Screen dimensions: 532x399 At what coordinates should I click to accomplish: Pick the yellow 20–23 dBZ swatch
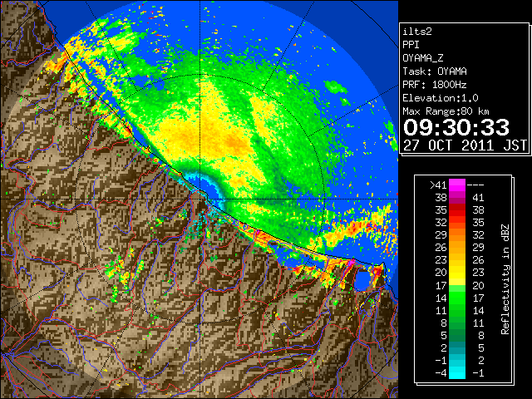point(457,273)
